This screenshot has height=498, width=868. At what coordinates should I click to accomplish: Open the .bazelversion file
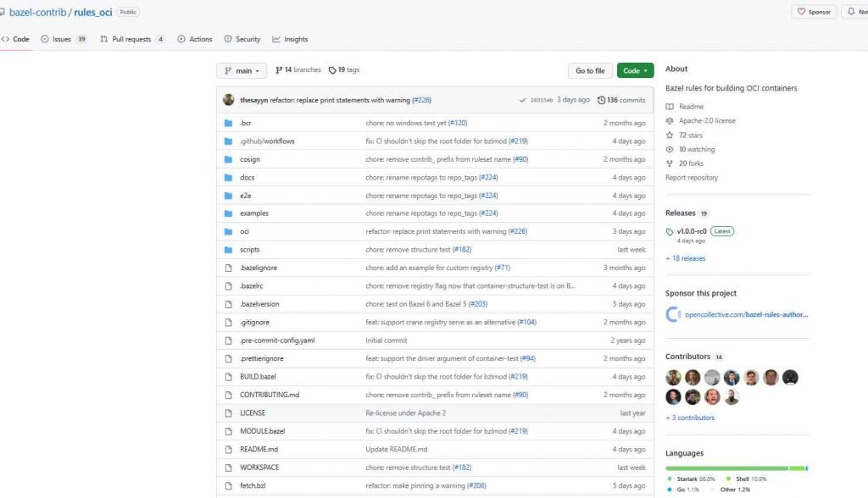tap(259, 304)
